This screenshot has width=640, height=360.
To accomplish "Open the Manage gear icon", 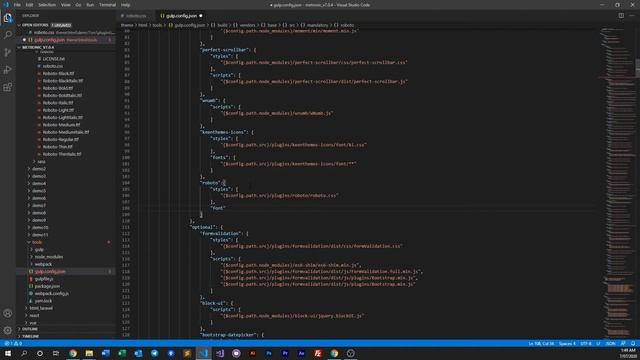I will click(8, 330).
